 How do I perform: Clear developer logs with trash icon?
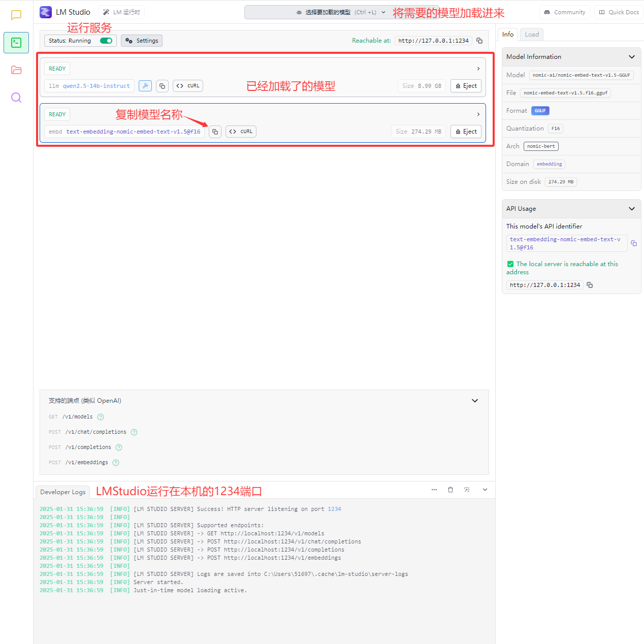(450, 490)
